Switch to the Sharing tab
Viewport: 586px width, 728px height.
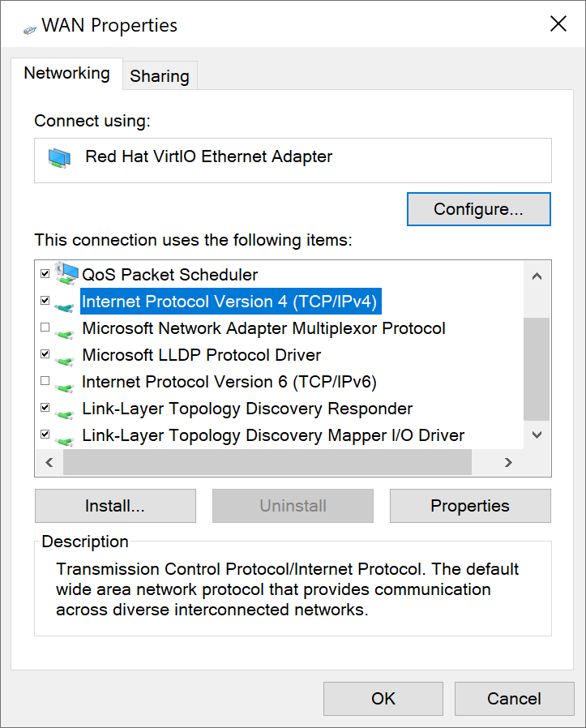[x=160, y=76]
